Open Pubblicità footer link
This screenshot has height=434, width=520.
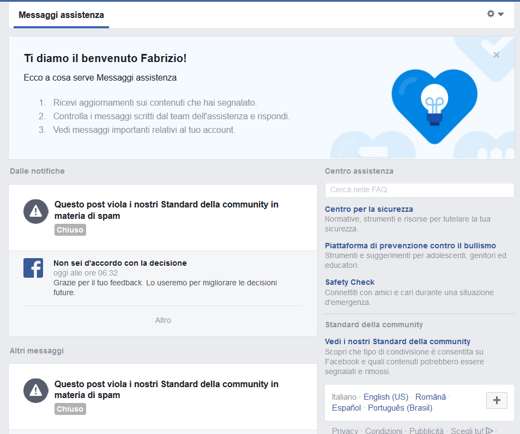pyautogui.click(x=426, y=431)
